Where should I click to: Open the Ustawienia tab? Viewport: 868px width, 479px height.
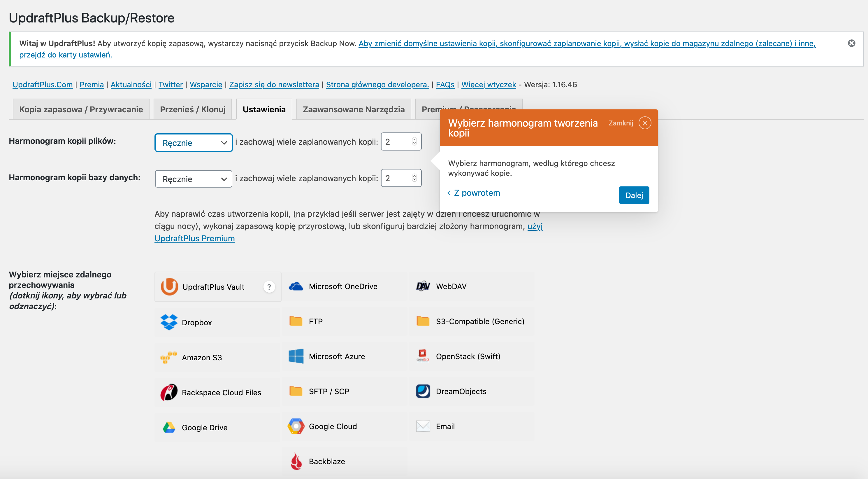[x=264, y=109]
